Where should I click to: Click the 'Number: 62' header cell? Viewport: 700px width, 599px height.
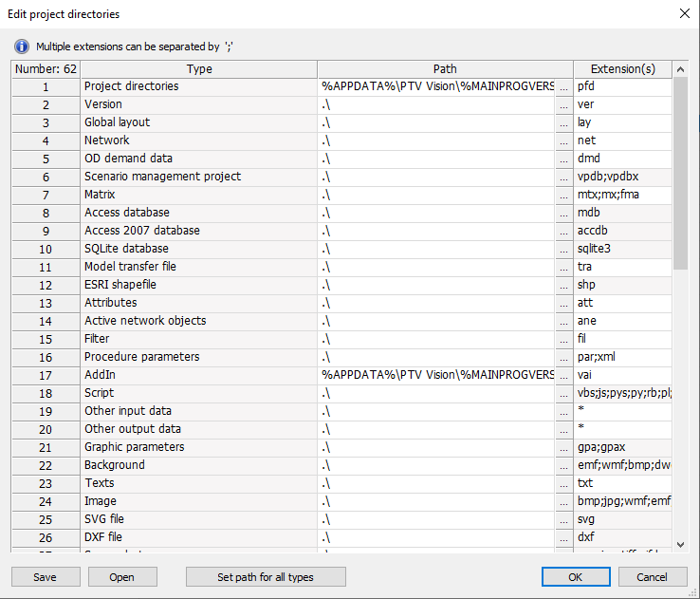tap(46, 69)
